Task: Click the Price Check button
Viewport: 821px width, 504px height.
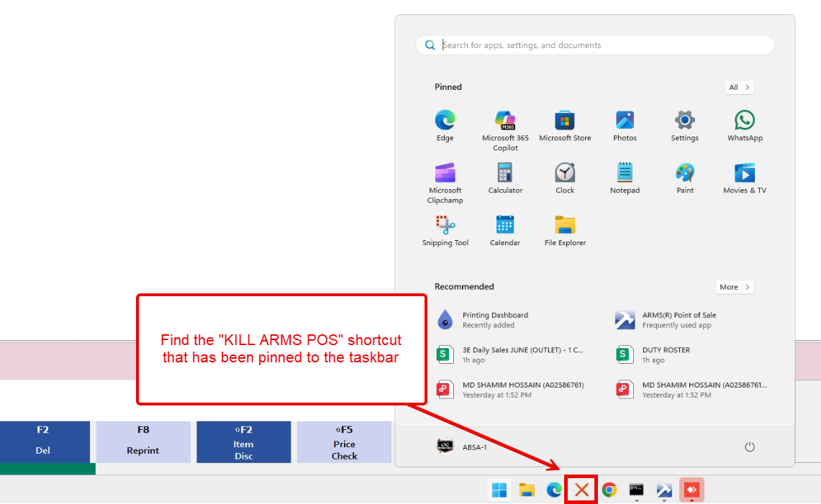Action: pyautogui.click(x=344, y=441)
